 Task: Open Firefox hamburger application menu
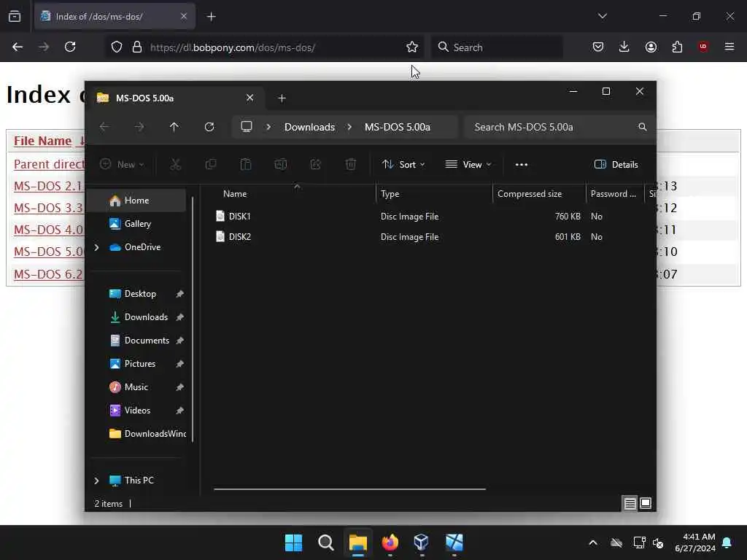(x=729, y=47)
